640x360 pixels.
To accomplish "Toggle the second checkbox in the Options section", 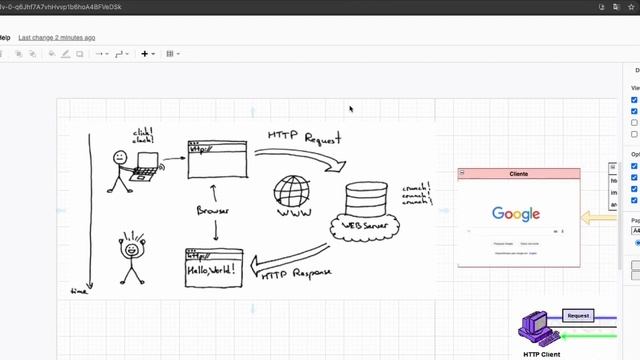I will click(x=634, y=178).
